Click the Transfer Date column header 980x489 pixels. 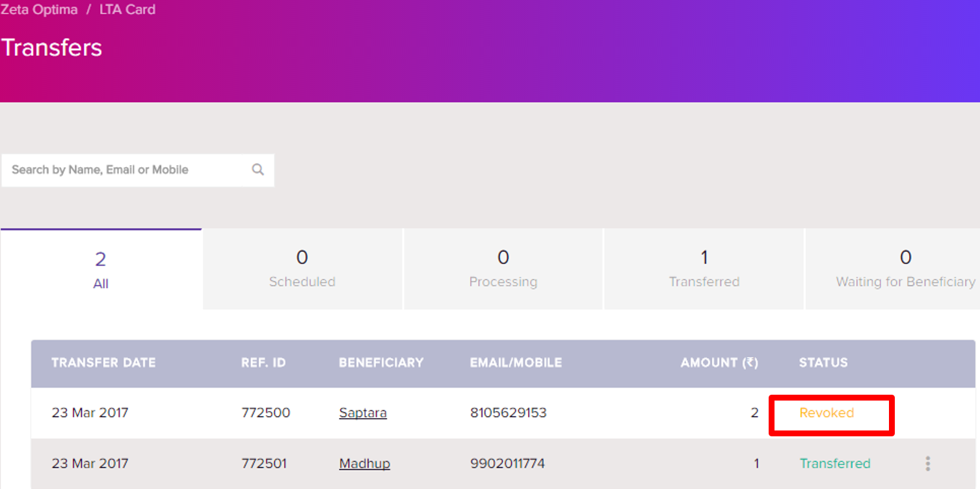click(103, 363)
